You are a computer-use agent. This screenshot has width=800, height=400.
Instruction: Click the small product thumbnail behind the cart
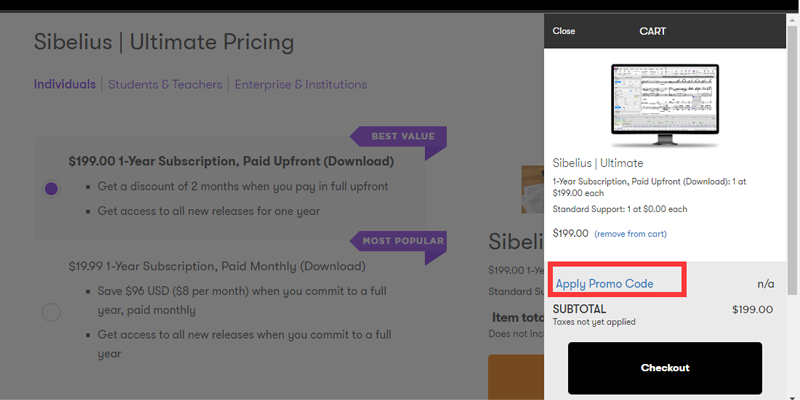click(x=533, y=188)
